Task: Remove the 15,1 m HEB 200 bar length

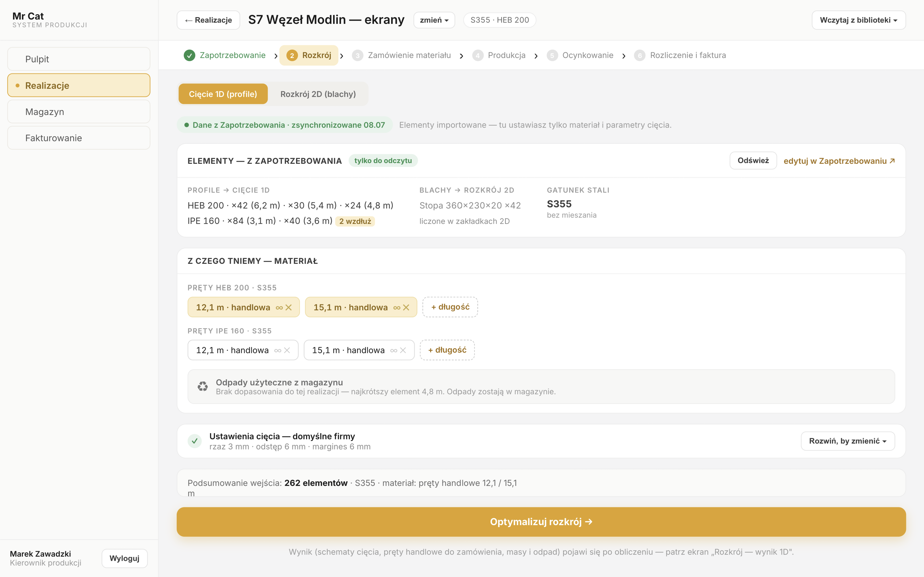Action: coord(406,307)
